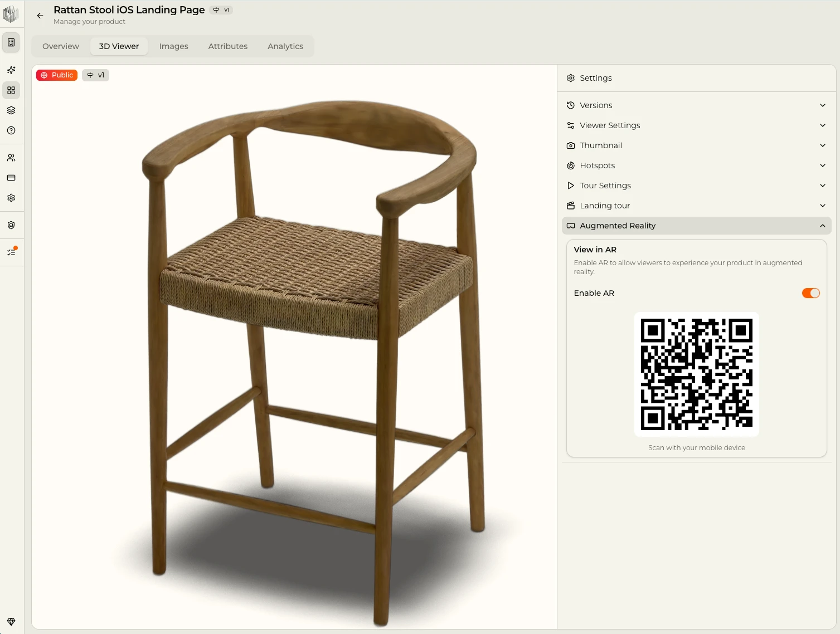Open the gear settings icon in the sidebar
840x634 pixels.
11,198
